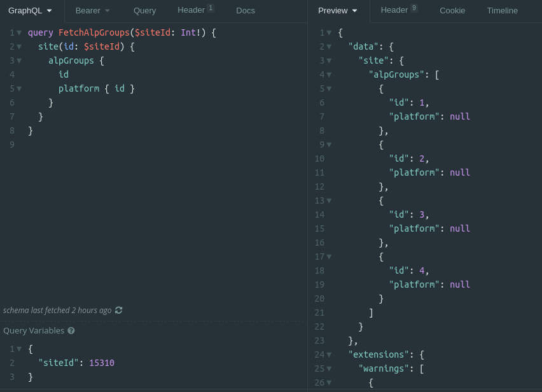Collapse the "site" object in response

329,61
